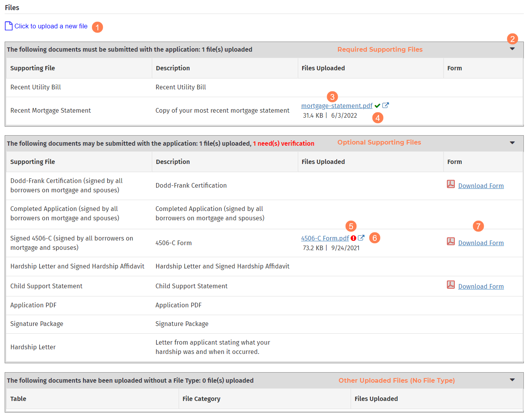The width and height of the screenshot is (525, 420).
Task: Open mortgage-statement.pdf via its external link icon
Action: pos(386,105)
